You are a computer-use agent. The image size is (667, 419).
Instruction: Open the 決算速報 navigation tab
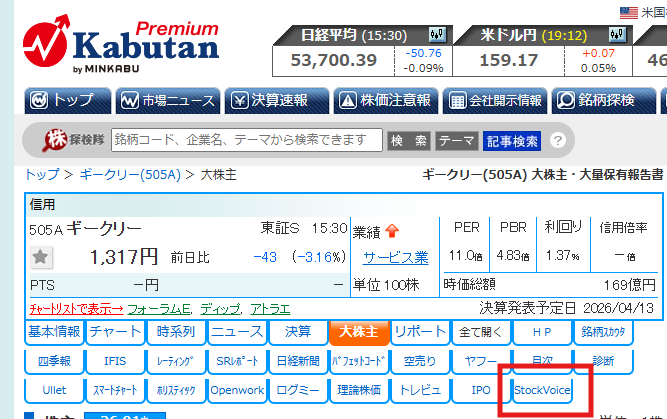point(277,101)
